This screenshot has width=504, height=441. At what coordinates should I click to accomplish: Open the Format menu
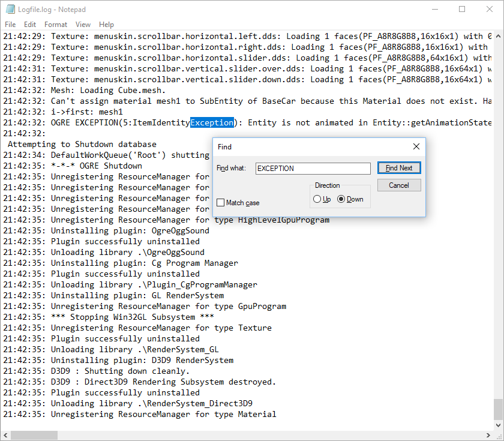(x=56, y=25)
